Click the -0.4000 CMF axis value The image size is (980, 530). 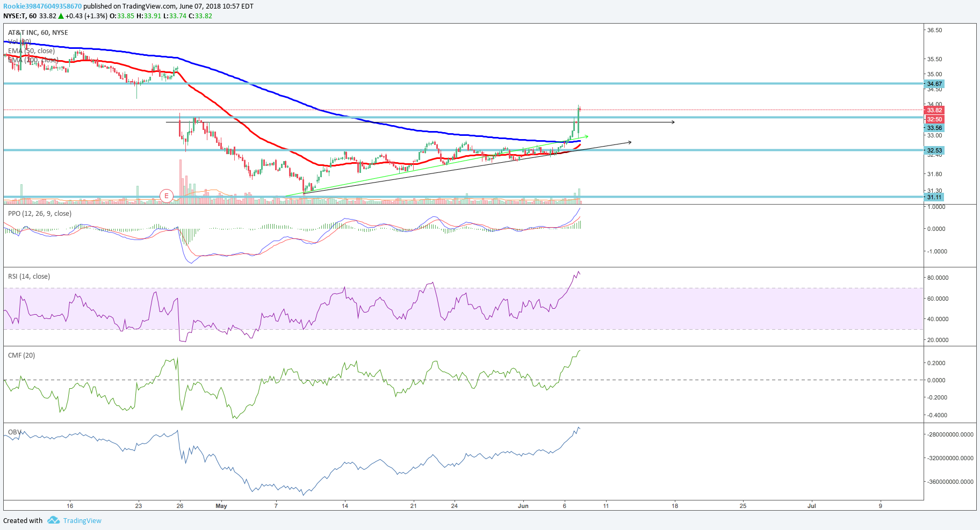[x=936, y=415]
